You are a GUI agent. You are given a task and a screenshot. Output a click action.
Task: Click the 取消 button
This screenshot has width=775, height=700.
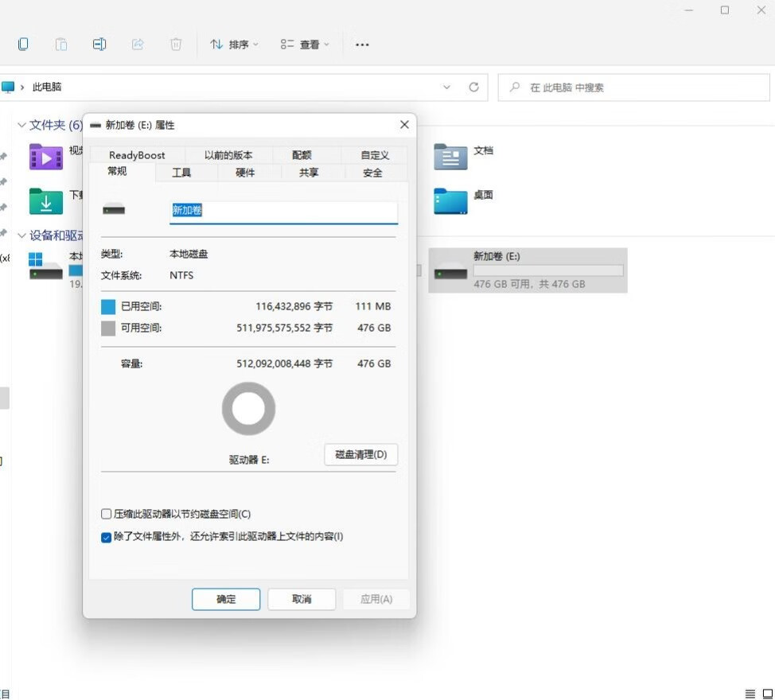click(302, 599)
